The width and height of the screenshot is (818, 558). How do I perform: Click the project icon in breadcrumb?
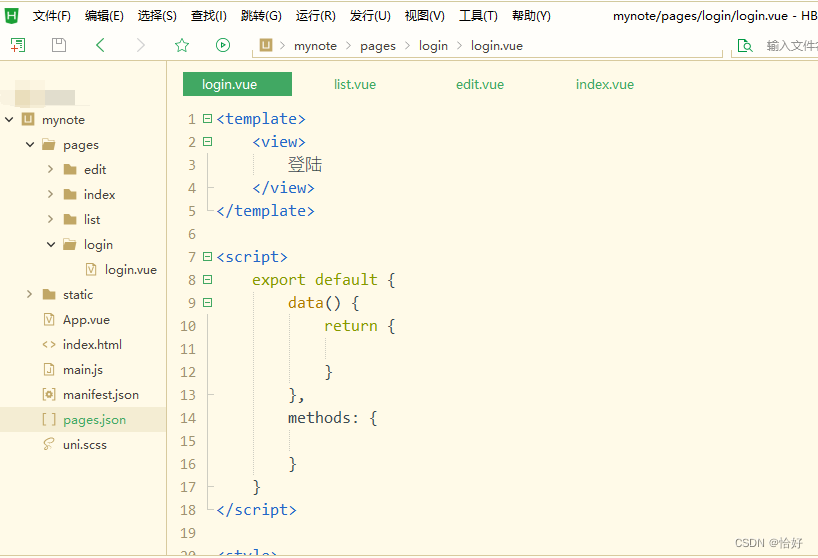coord(266,45)
